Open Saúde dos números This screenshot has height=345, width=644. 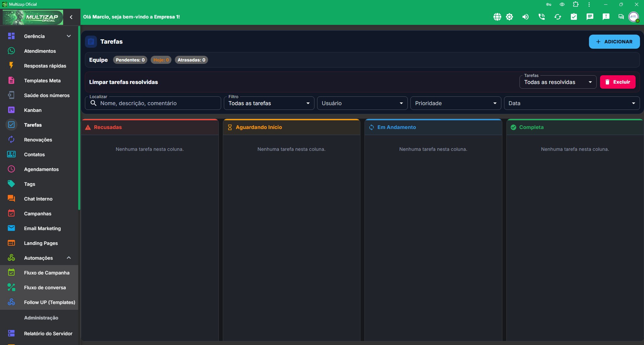click(39, 95)
